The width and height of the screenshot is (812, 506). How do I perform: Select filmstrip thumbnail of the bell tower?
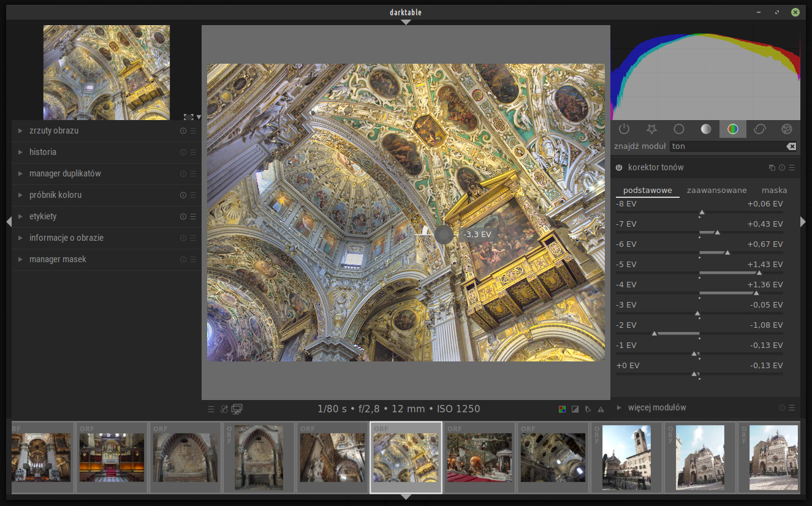626,458
